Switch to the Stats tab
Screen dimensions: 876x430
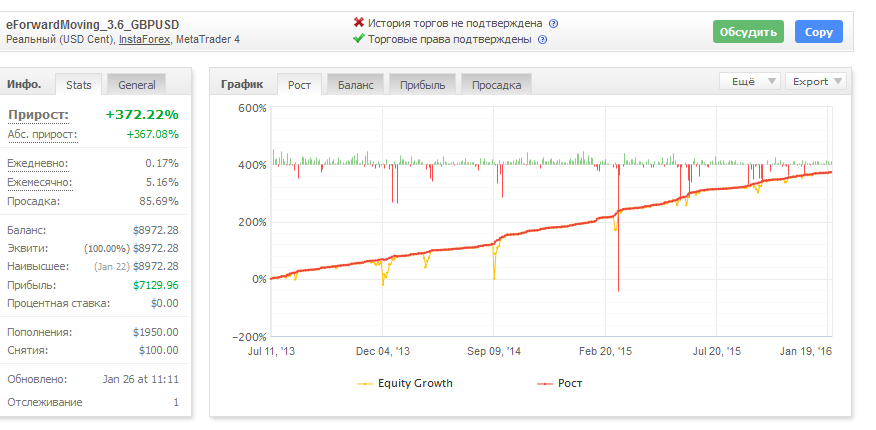click(79, 85)
